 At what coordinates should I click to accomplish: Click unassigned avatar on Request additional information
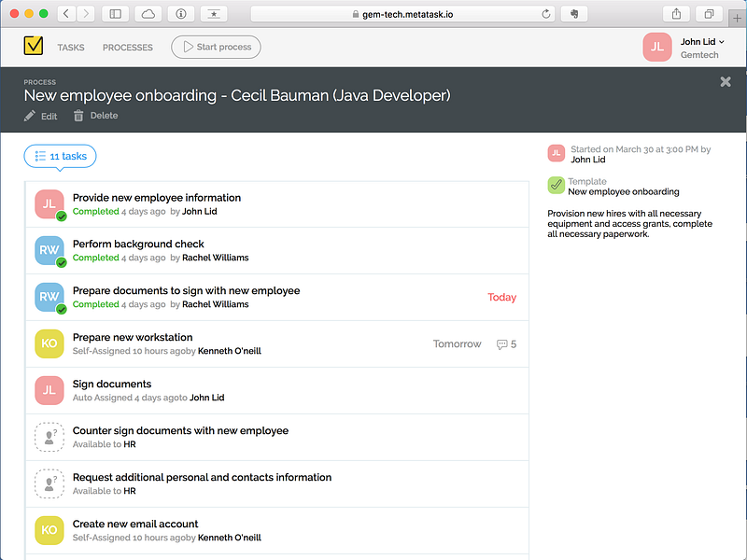[x=49, y=483]
